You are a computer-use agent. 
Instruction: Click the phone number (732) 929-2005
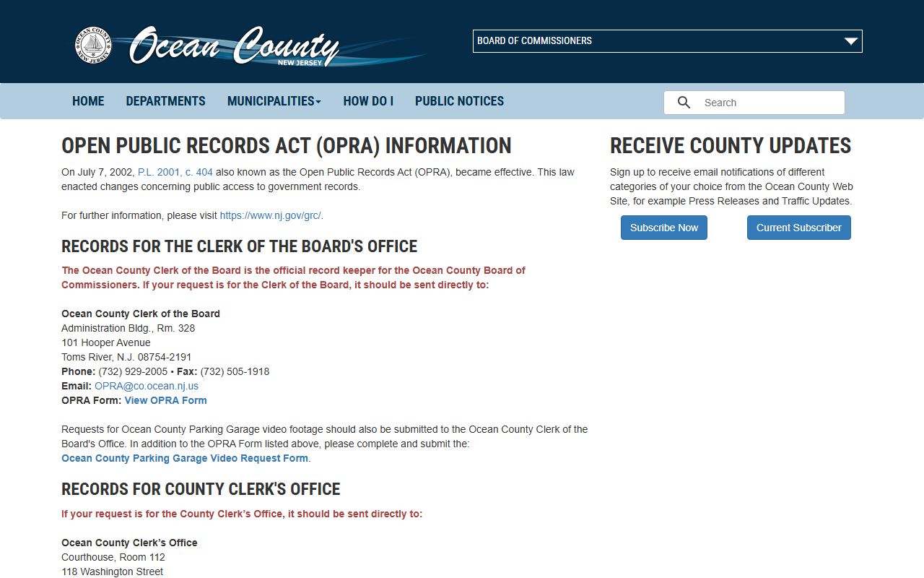[x=133, y=371]
